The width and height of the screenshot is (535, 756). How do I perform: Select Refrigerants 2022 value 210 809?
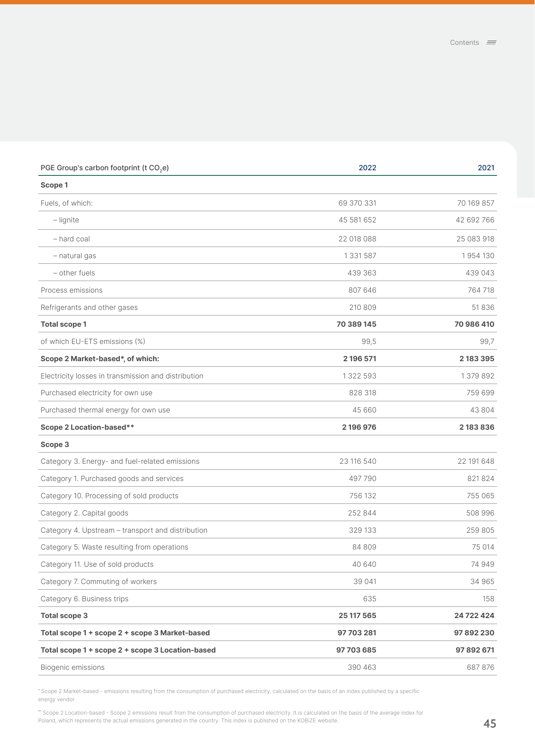(363, 307)
